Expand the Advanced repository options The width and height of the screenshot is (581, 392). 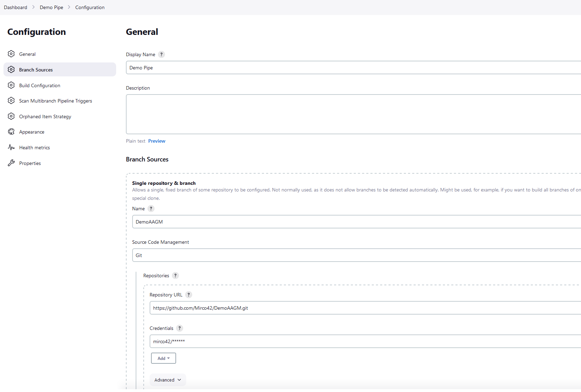click(x=168, y=380)
